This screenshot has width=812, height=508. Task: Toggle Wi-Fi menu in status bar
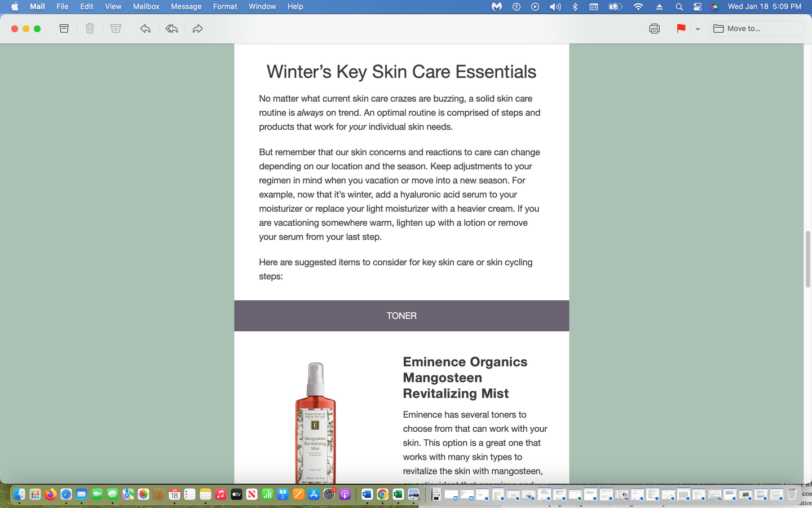click(638, 7)
